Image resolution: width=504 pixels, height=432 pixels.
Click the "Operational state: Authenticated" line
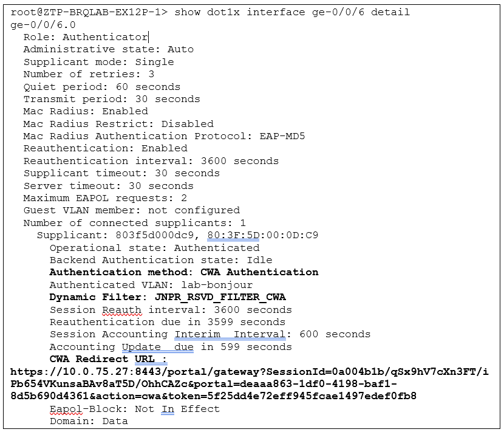click(x=154, y=248)
